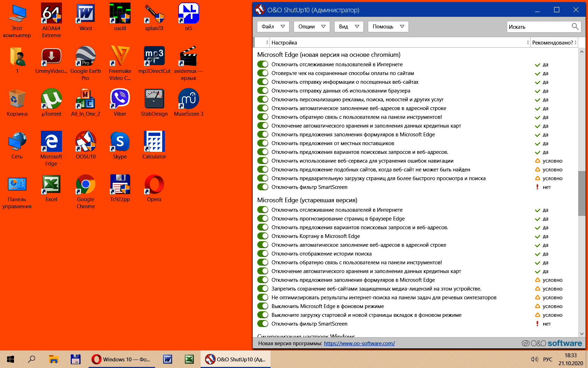
Task: Open the Excel desktop shortcut
Action: (51, 188)
